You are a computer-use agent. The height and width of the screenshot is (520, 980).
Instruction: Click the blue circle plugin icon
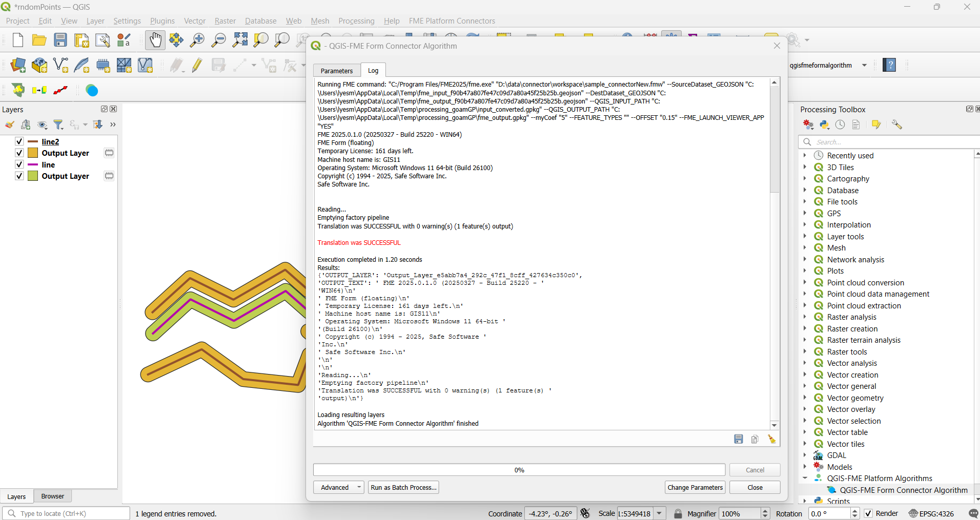coord(92,90)
